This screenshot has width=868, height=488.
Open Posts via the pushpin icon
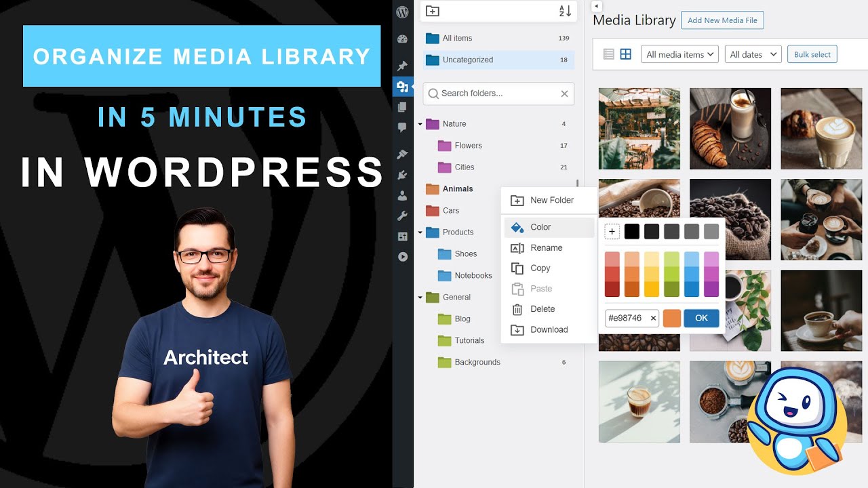(x=402, y=66)
